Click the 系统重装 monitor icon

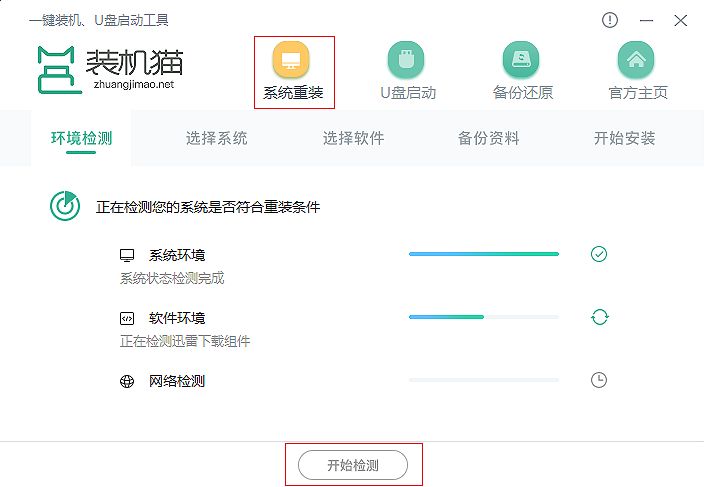(292, 60)
